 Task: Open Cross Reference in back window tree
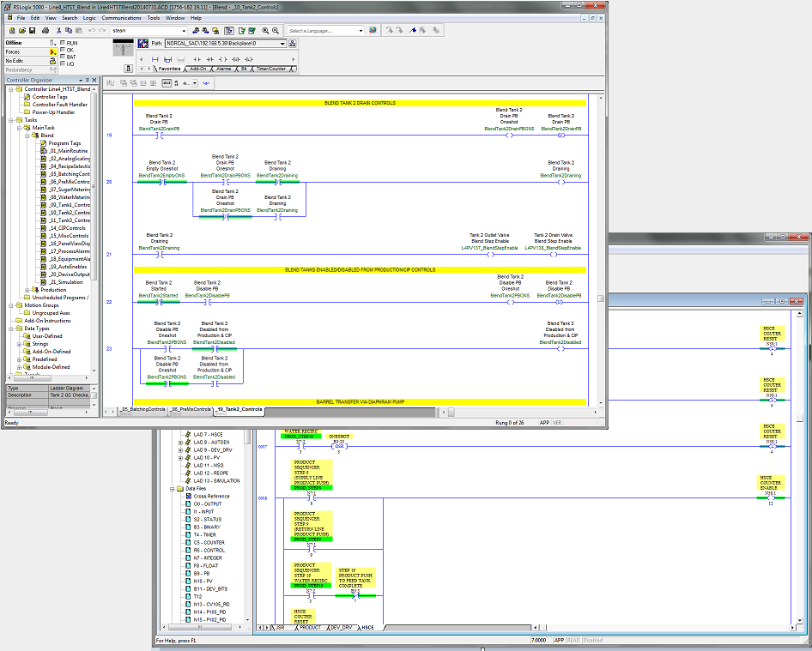(x=211, y=497)
